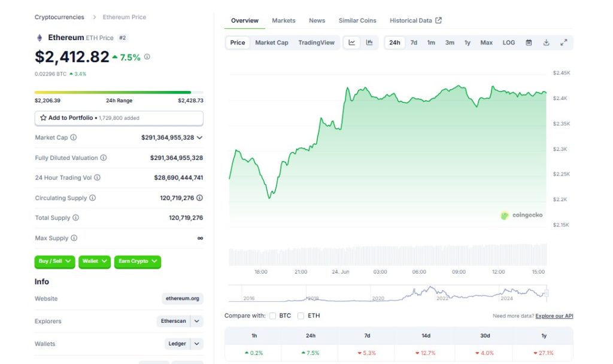Open the Ledger wallet link
The image size is (613, 364).
pos(177,344)
